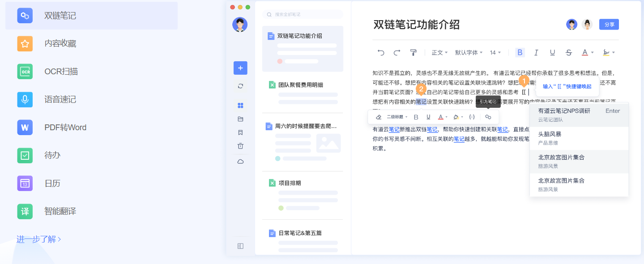The height and width of the screenshot is (264, 644).
Task: Click the PDF转Word icon
Action: tap(25, 128)
